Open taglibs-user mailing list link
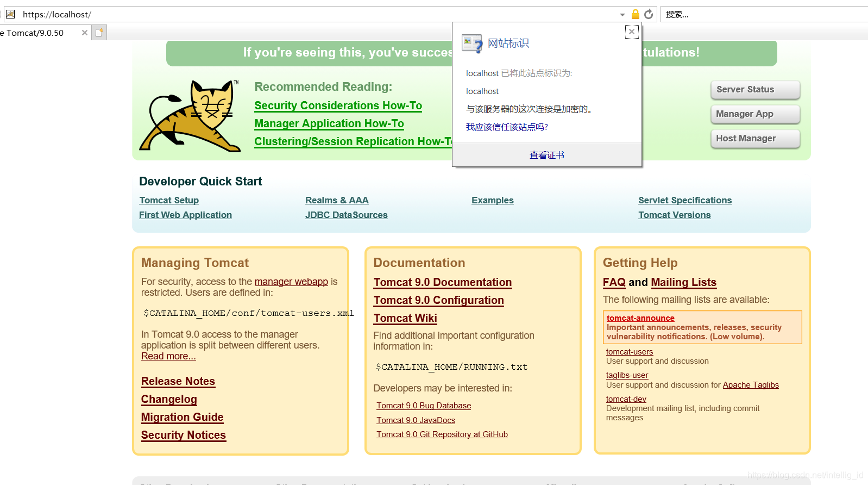 tap(627, 375)
